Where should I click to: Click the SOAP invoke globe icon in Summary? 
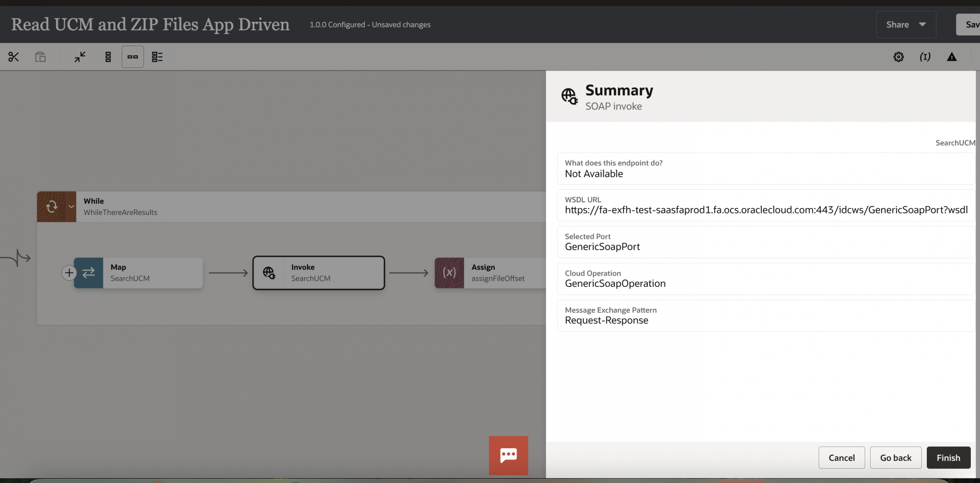[569, 96]
